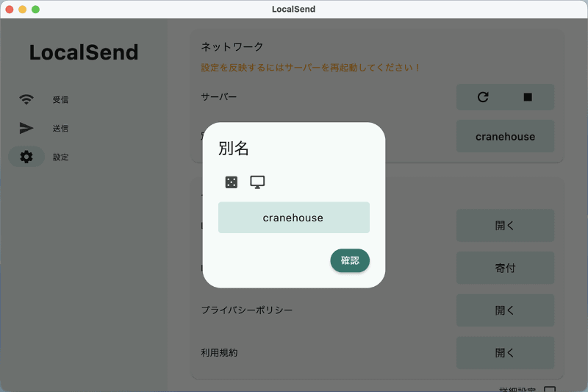Restart the server with the refresh icon
The width and height of the screenshot is (588, 392).
(483, 97)
